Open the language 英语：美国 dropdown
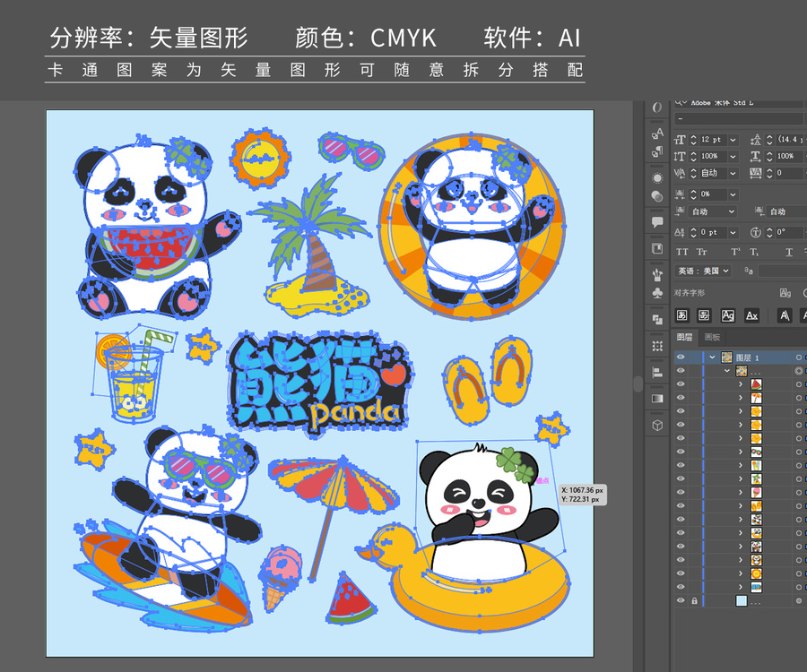The image size is (807, 672). tap(703, 271)
